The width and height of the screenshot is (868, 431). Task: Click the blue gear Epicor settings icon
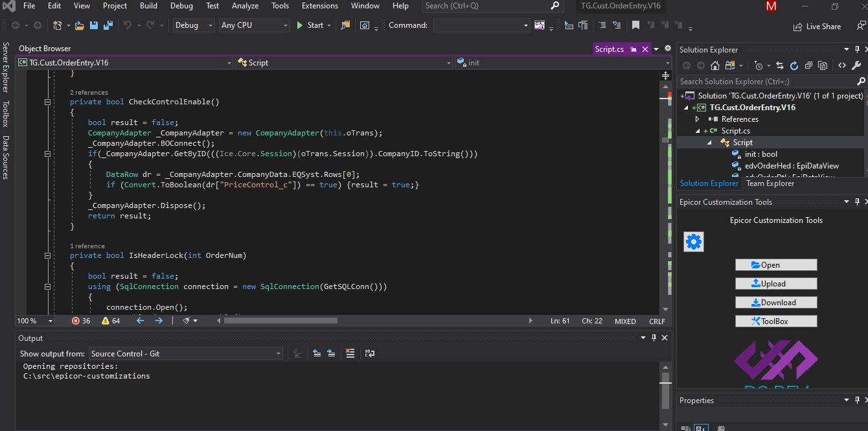coord(694,242)
